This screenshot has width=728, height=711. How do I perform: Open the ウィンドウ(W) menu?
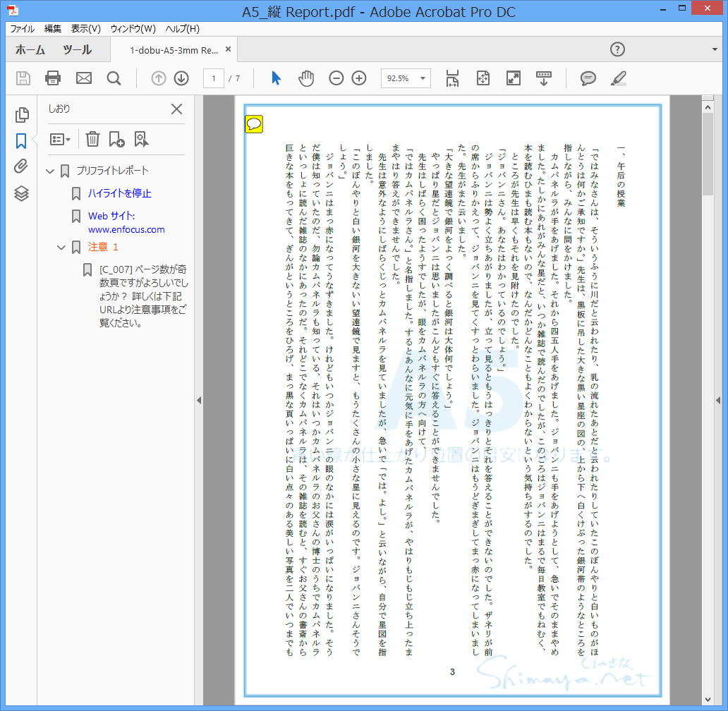pyautogui.click(x=133, y=29)
